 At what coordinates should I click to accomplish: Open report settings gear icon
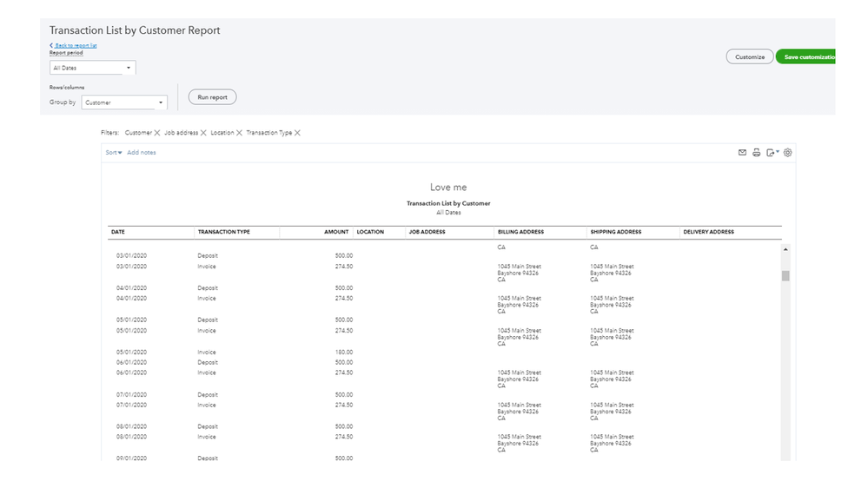click(788, 153)
